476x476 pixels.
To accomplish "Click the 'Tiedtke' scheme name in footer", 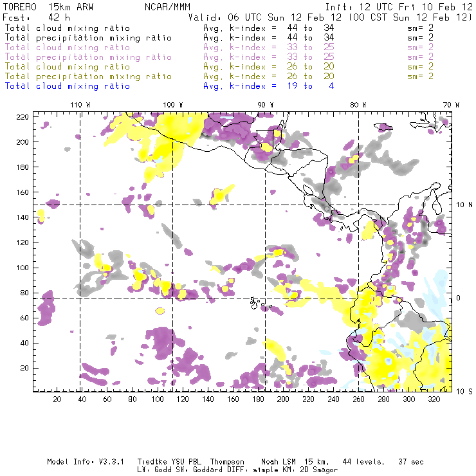I will click(152, 462).
